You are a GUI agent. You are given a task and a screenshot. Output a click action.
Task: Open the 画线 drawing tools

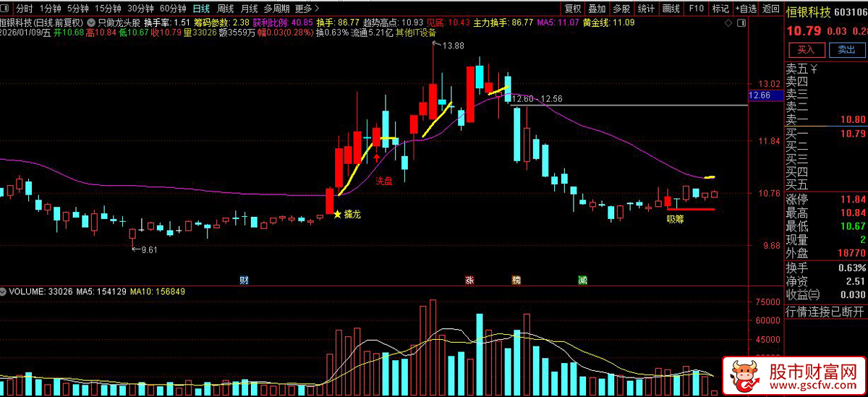click(671, 9)
